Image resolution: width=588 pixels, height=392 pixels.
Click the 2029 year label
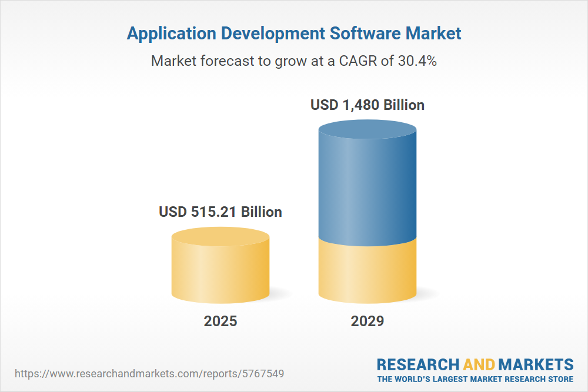(x=367, y=321)
